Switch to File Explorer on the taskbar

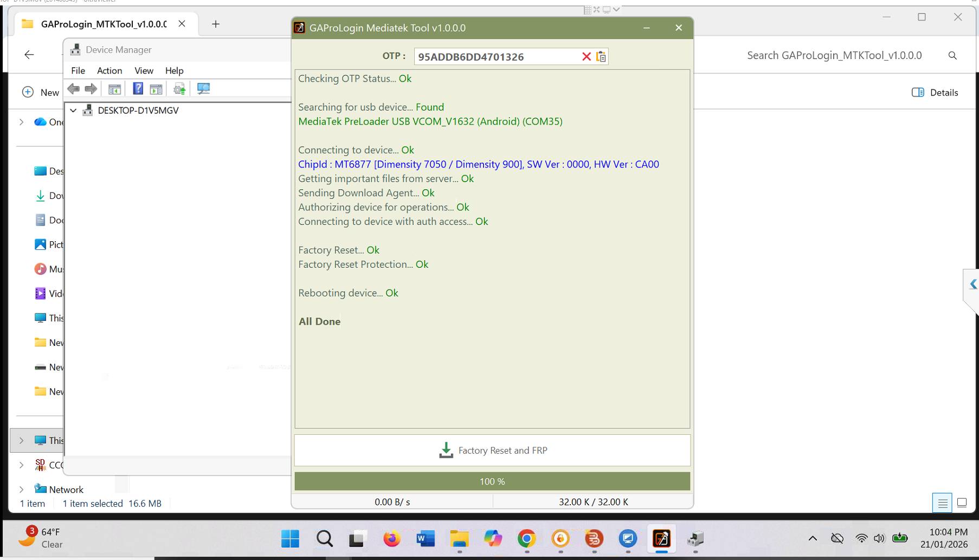click(x=459, y=539)
